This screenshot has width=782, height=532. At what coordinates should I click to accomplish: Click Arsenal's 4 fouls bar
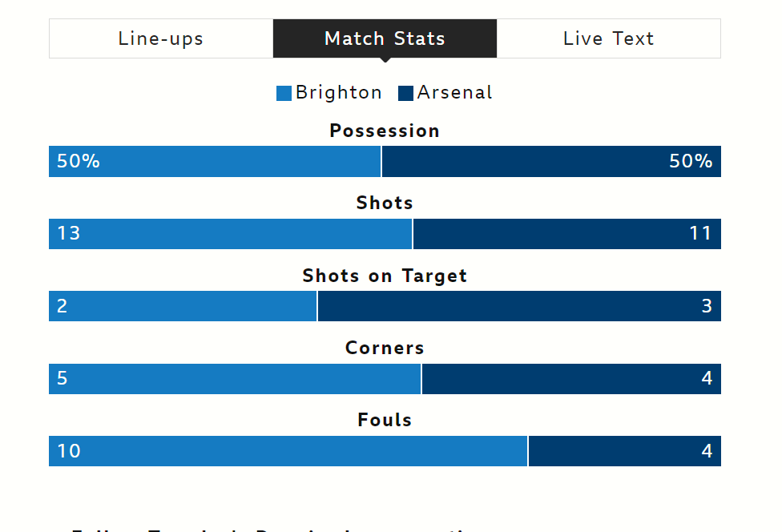[625, 451]
